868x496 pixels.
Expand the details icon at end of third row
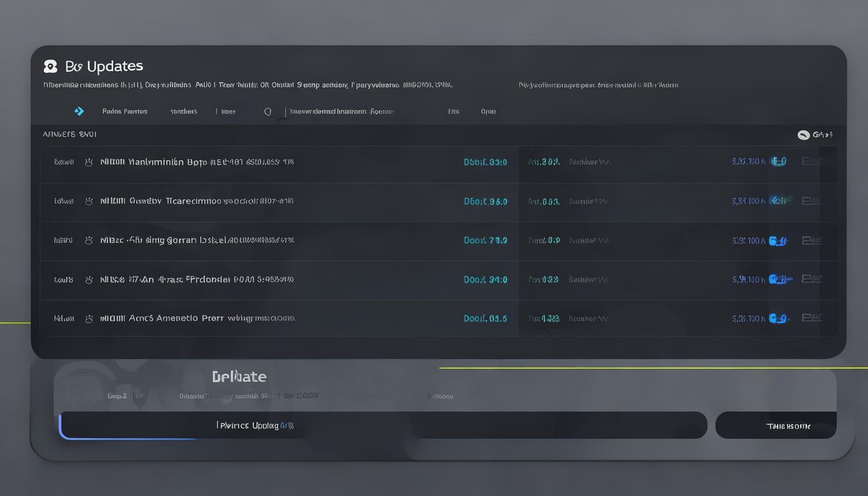pyautogui.click(x=812, y=240)
